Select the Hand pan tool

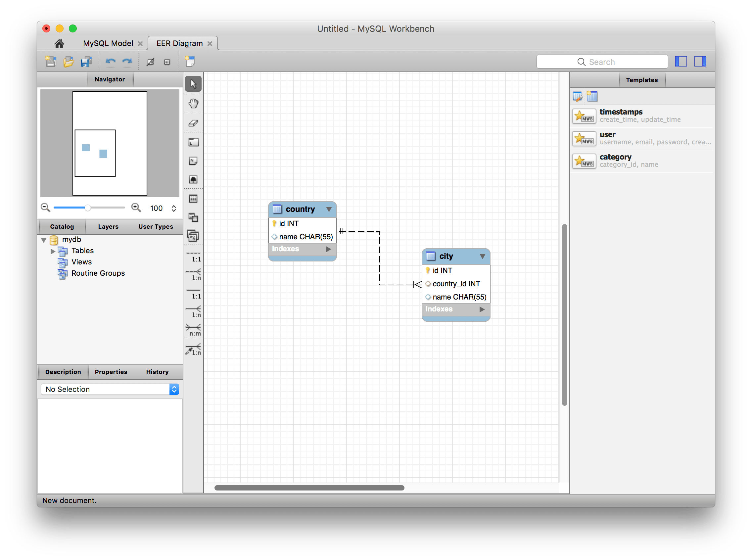click(x=193, y=103)
